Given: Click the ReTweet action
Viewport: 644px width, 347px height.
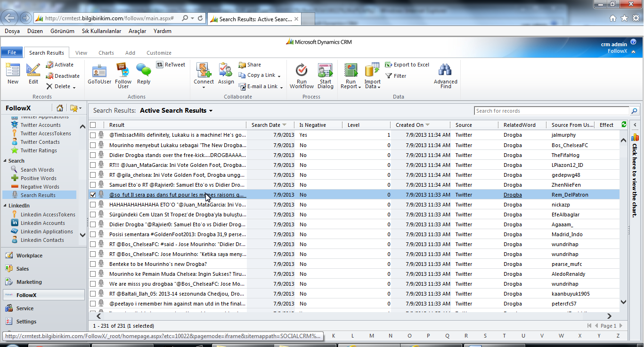Looking at the screenshot, I should click(x=171, y=65).
